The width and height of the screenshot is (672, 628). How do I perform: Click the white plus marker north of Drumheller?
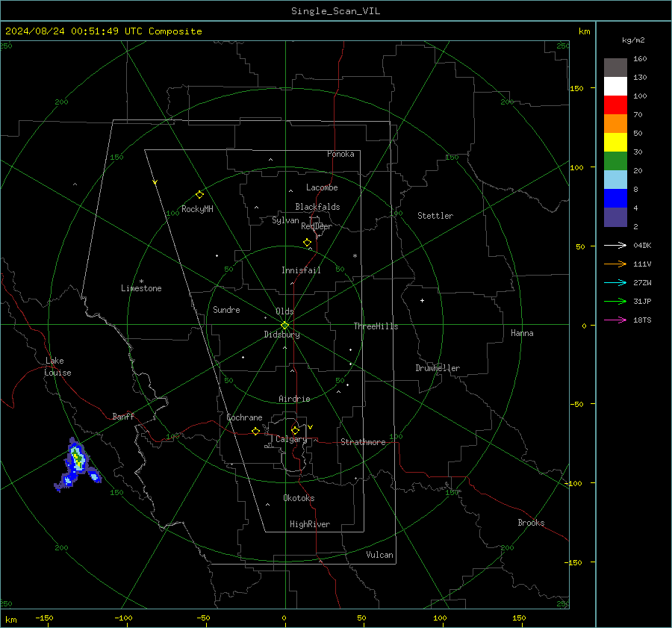tap(422, 300)
